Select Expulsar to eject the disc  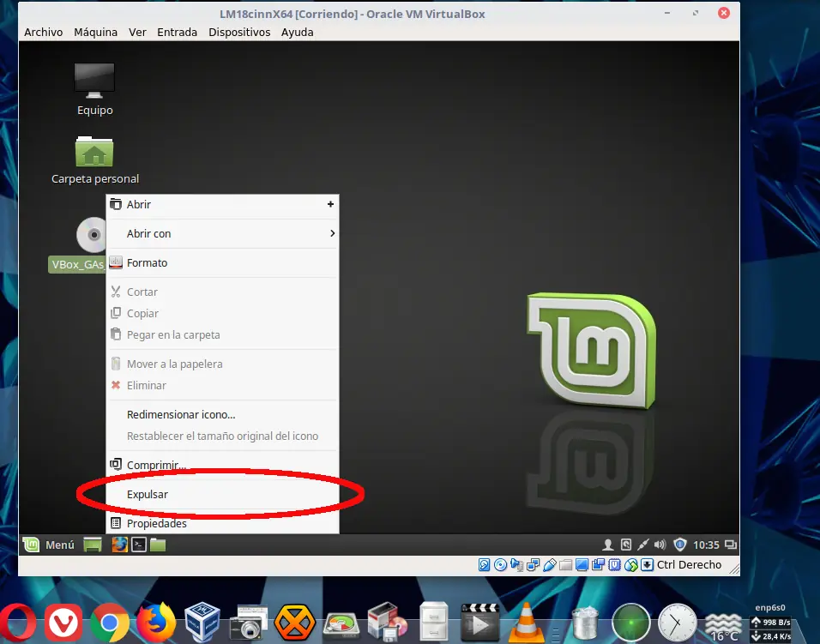coord(222,494)
